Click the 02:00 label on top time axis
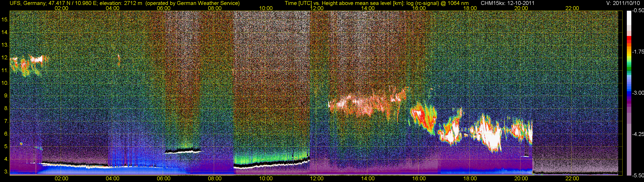644x182 pixels. click(61, 8)
